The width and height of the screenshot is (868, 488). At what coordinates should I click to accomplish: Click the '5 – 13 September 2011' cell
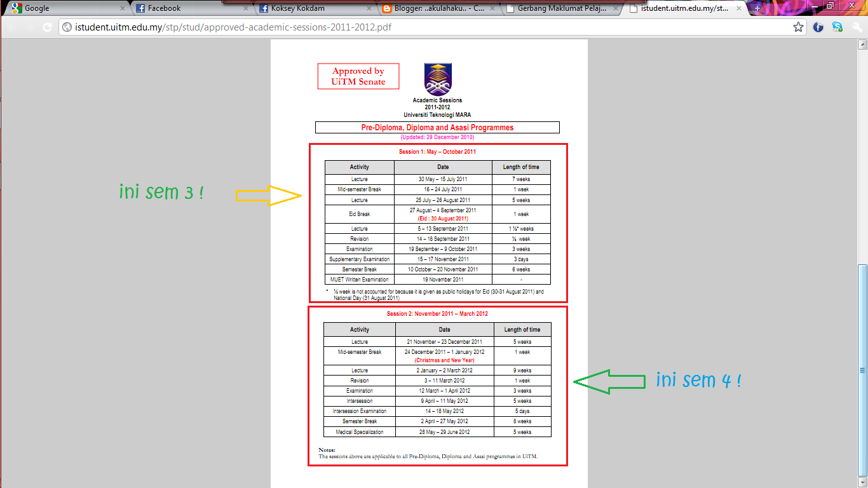pyautogui.click(x=443, y=229)
